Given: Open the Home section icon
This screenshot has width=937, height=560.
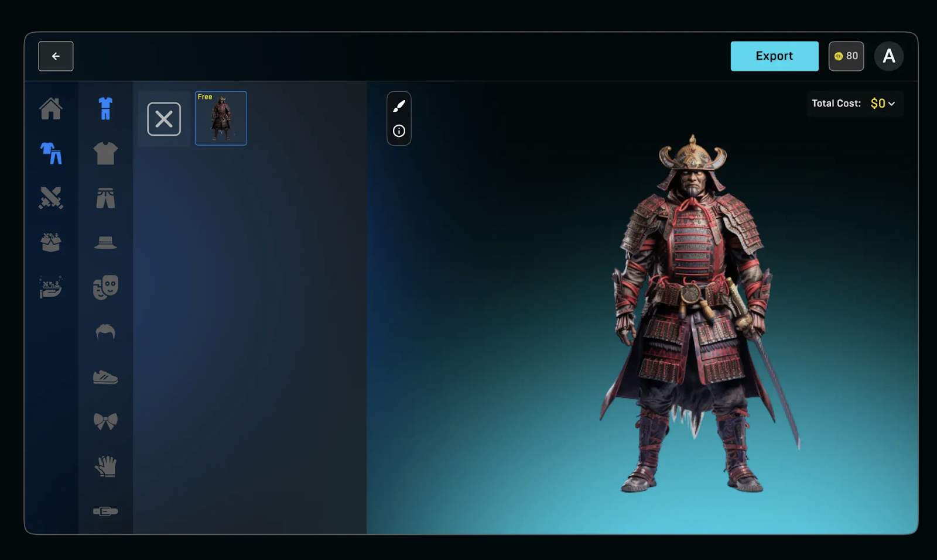Looking at the screenshot, I should click(x=51, y=108).
